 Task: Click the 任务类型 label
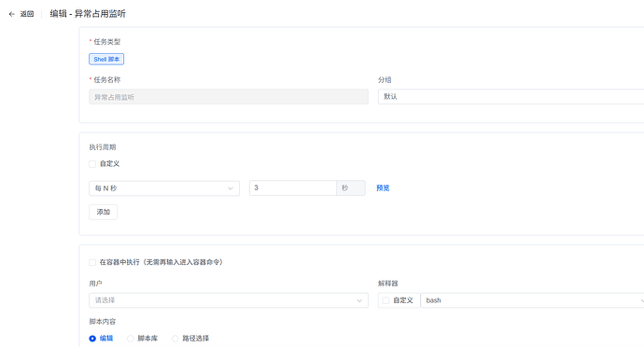pos(106,41)
